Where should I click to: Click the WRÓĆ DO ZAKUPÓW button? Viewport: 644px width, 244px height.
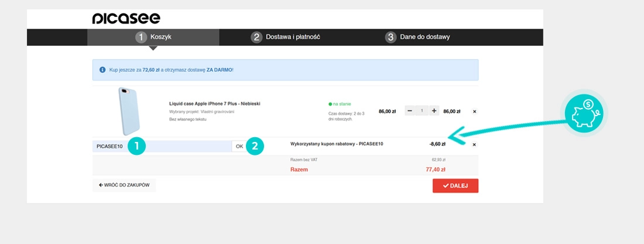tap(124, 185)
